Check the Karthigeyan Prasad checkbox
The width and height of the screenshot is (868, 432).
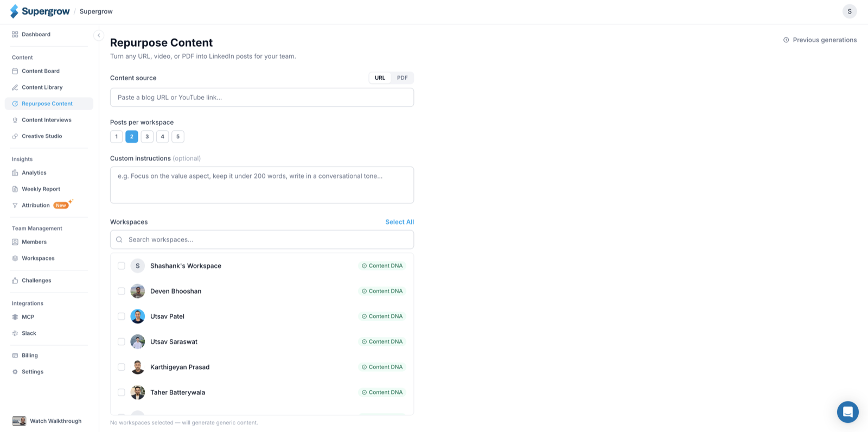click(122, 367)
